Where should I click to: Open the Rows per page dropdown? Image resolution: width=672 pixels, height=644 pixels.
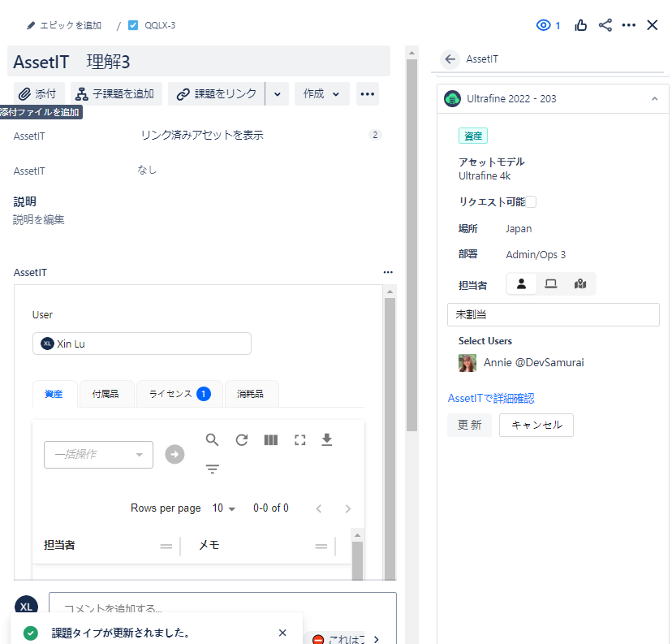pos(224,508)
